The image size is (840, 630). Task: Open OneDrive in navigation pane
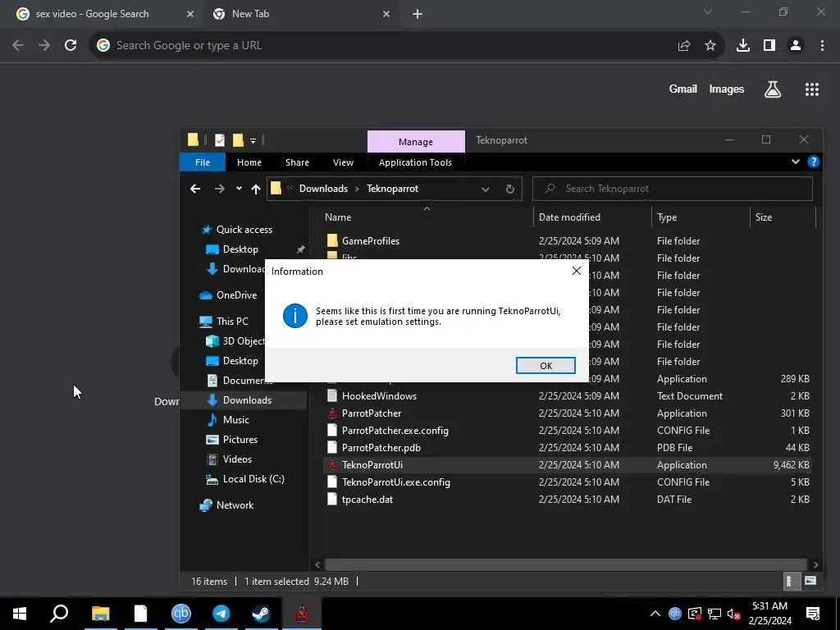point(236,295)
